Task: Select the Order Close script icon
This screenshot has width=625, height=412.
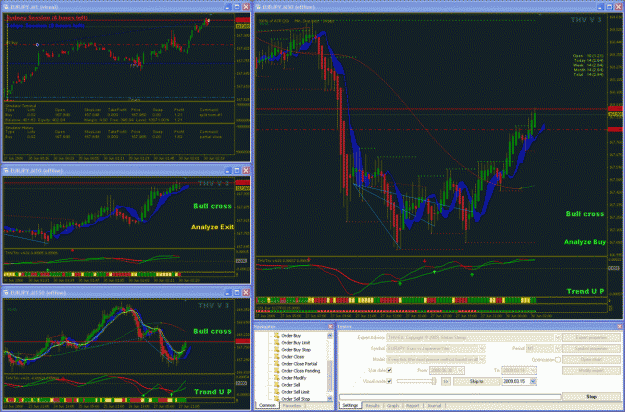Action: coord(277,357)
